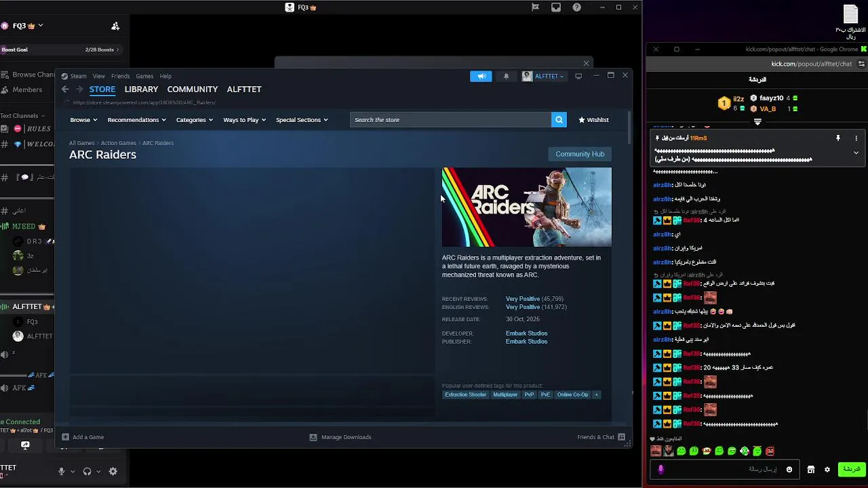The height and width of the screenshot is (488, 868).
Task: Expand the pinned Kick message chevron
Action: [856, 153]
